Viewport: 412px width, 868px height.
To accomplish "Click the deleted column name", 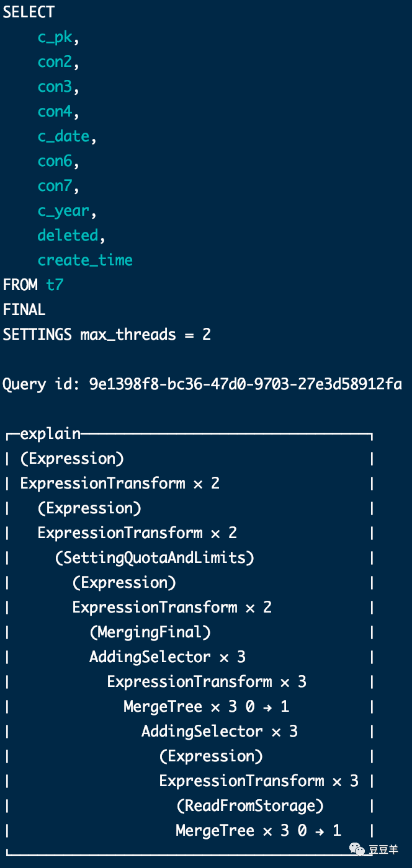I will [68, 236].
